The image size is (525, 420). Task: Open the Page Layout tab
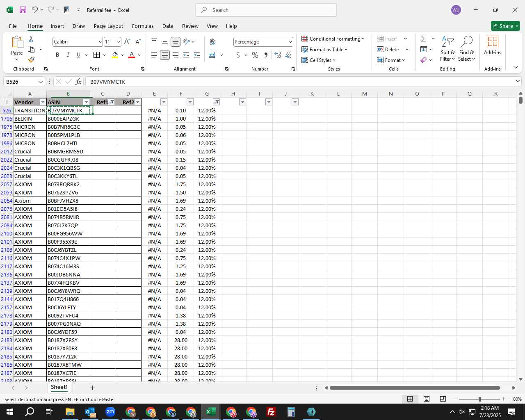(108, 26)
